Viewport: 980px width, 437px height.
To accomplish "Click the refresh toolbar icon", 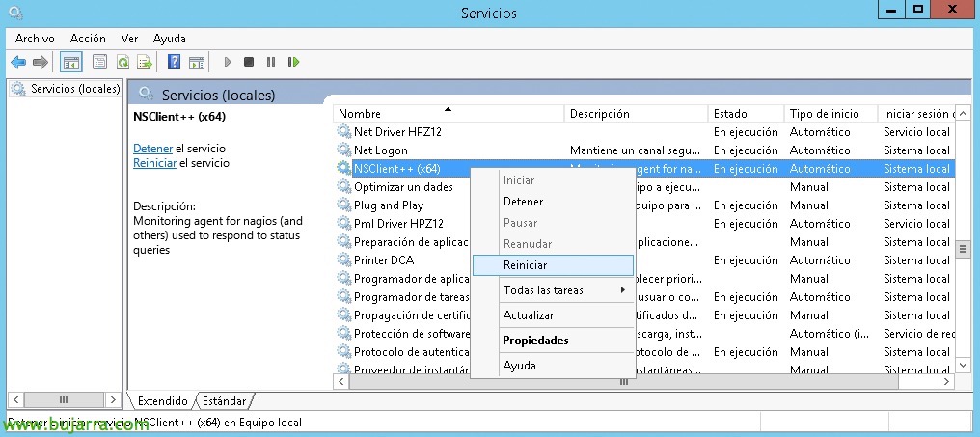I will pyautogui.click(x=123, y=62).
